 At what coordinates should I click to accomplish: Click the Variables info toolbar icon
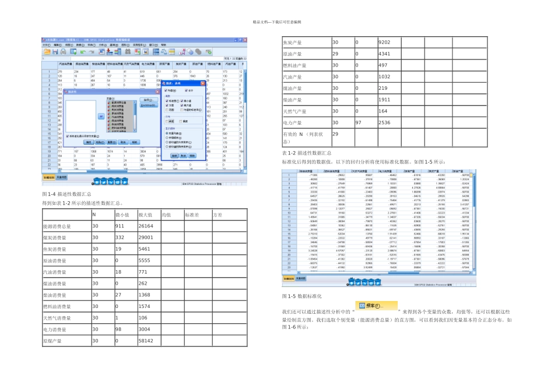(x=118, y=51)
